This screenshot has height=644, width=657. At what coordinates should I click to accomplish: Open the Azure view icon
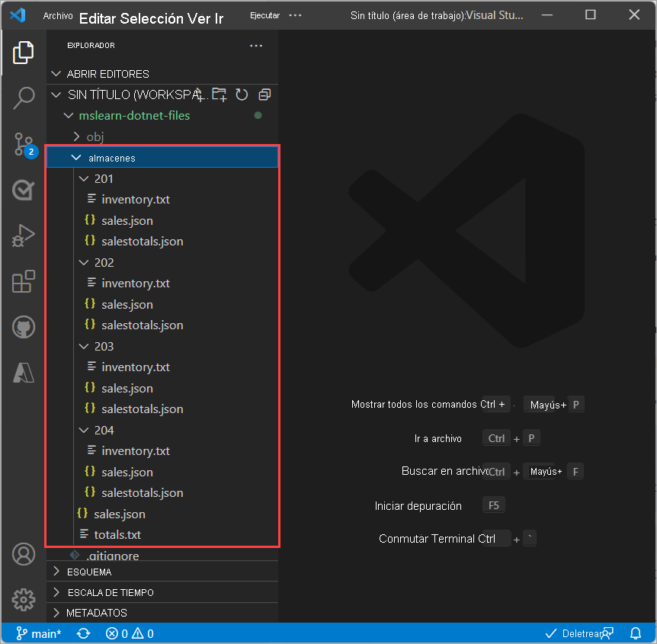coord(24,373)
